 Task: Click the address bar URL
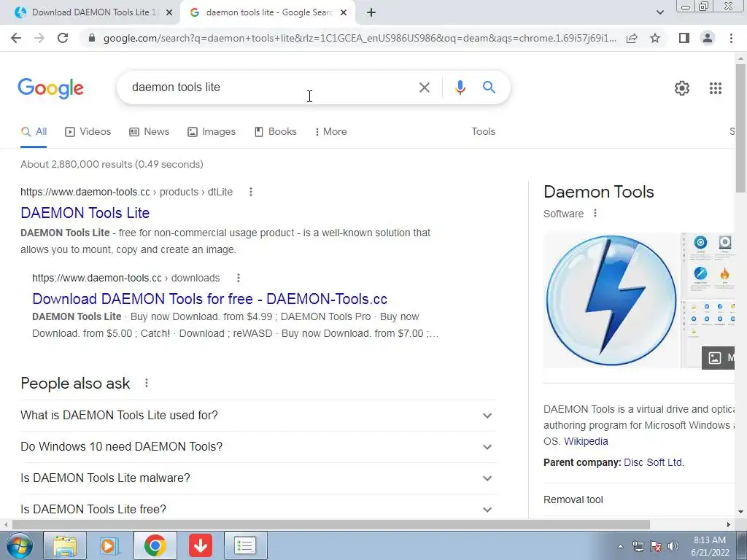360,38
